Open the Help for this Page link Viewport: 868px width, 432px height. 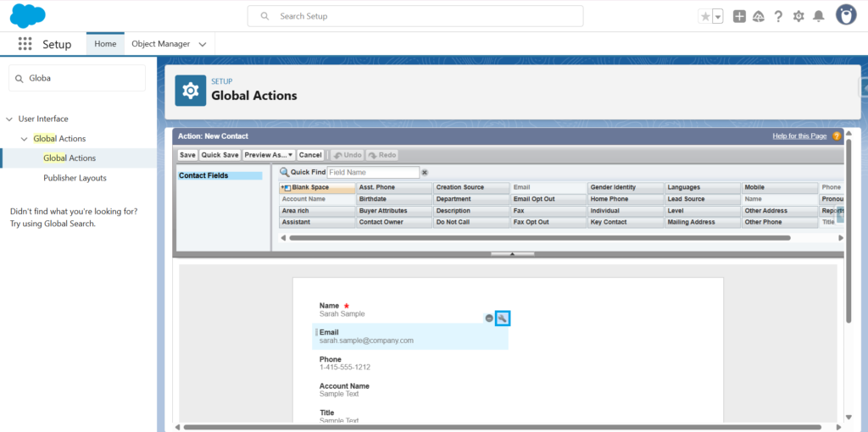pyautogui.click(x=800, y=136)
